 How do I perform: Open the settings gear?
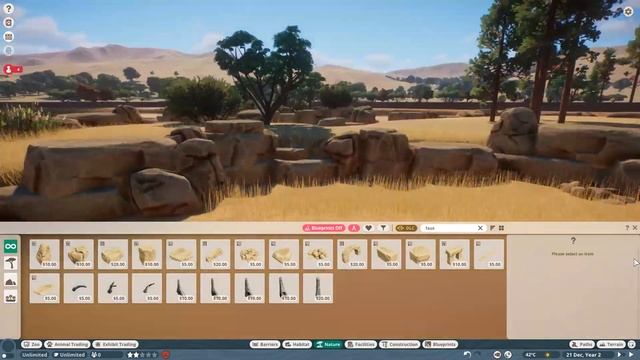tap(628, 11)
